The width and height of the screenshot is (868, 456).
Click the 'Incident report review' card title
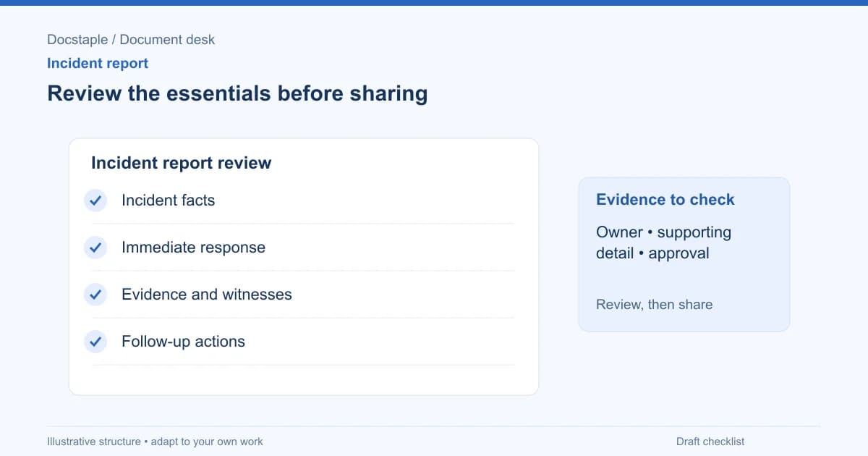(x=181, y=163)
